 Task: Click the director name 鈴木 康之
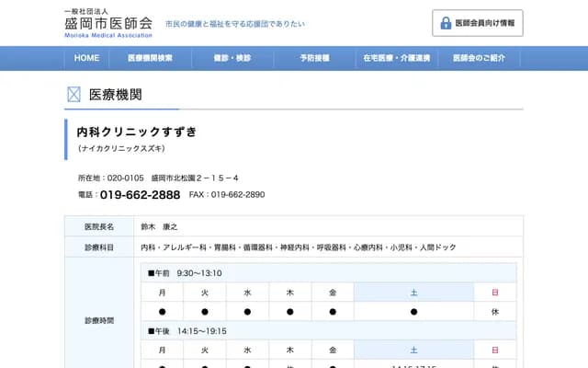point(159,226)
